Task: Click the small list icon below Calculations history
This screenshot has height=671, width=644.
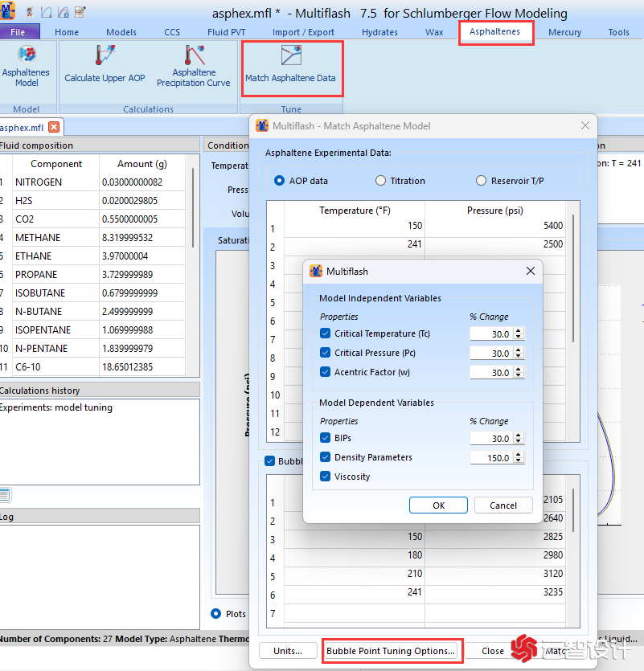Action: [x=5, y=495]
